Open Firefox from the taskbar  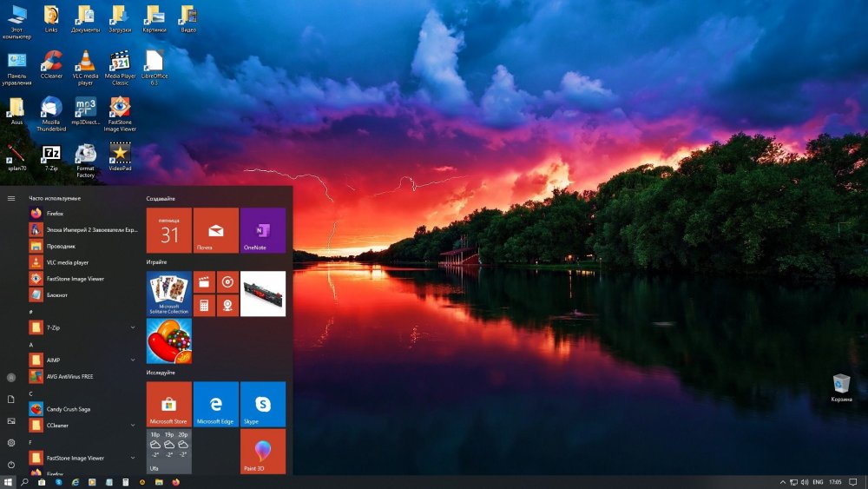click(175, 482)
